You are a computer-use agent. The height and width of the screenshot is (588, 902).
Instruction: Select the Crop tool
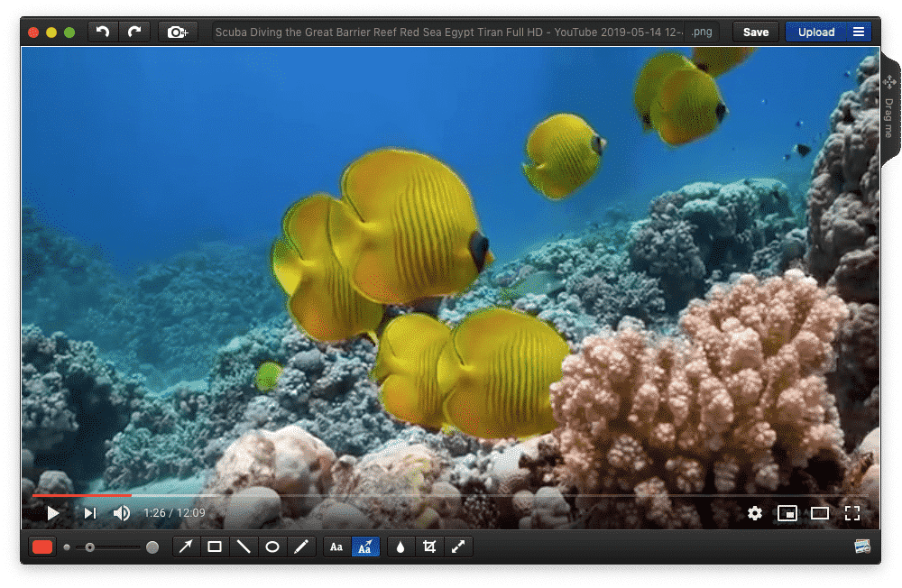(x=430, y=547)
